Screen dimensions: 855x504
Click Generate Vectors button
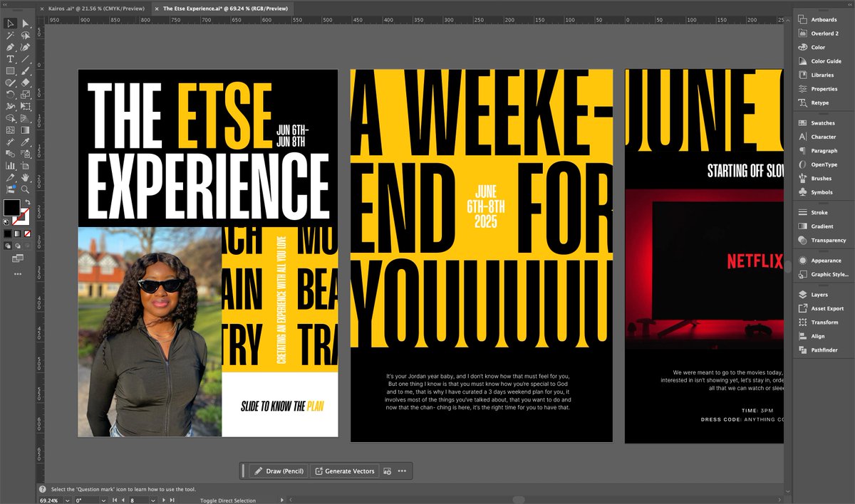coord(344,471)
